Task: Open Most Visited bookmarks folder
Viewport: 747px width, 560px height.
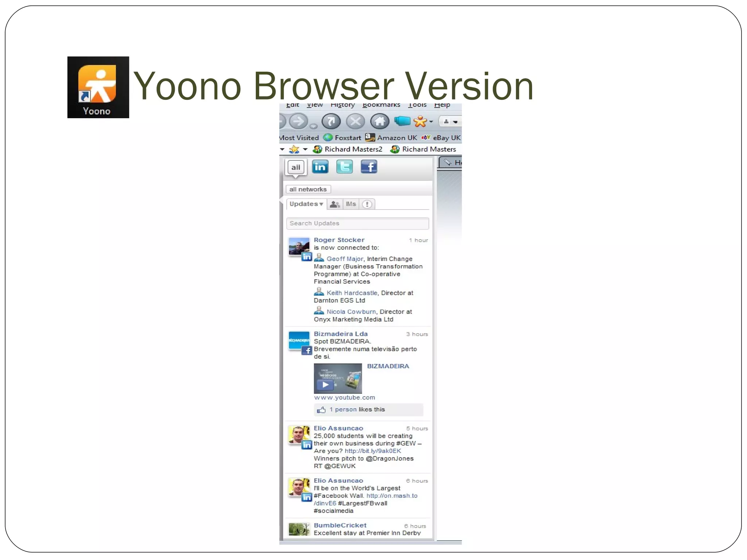Action: pyautogui.click(x=299, y=138)
